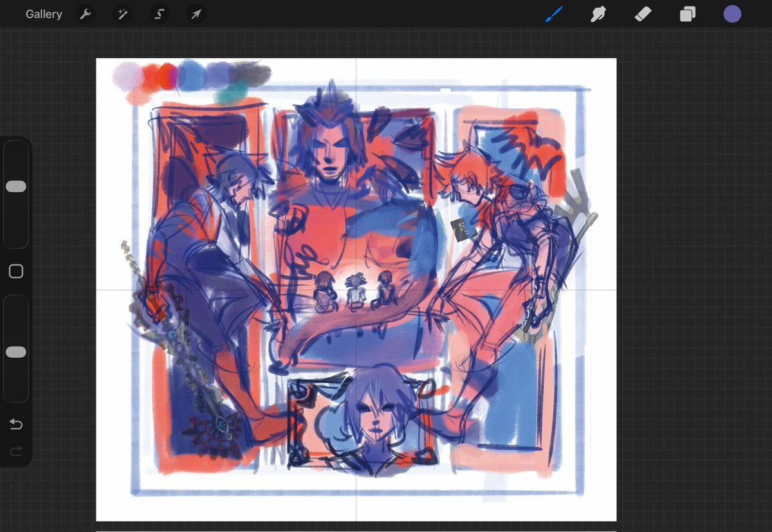Select the Smudge tool

[599, 14]
